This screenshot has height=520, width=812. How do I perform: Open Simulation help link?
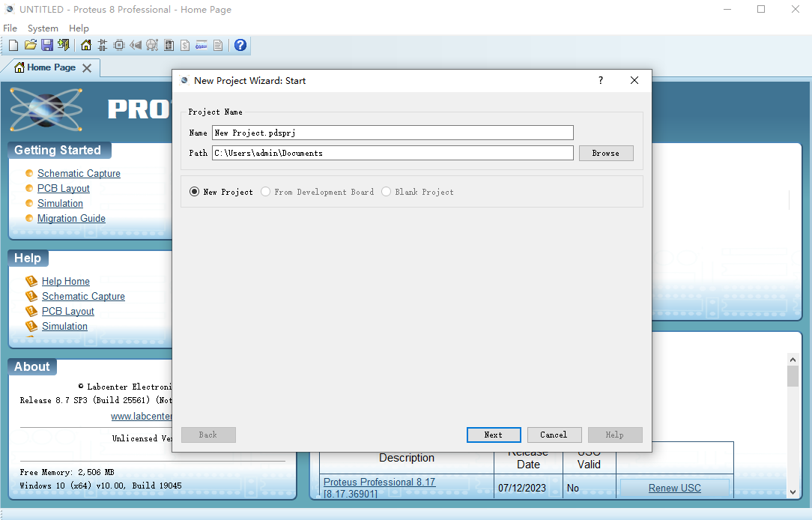click(64, 326)
